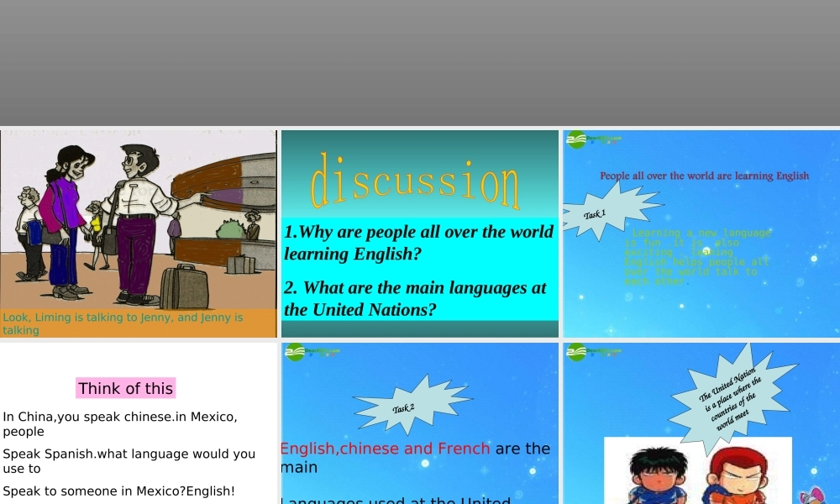Viewport: 840px width, 504px height.
Task: Click the green logo on the United Nation slide
Action: (x=577, y=352)
